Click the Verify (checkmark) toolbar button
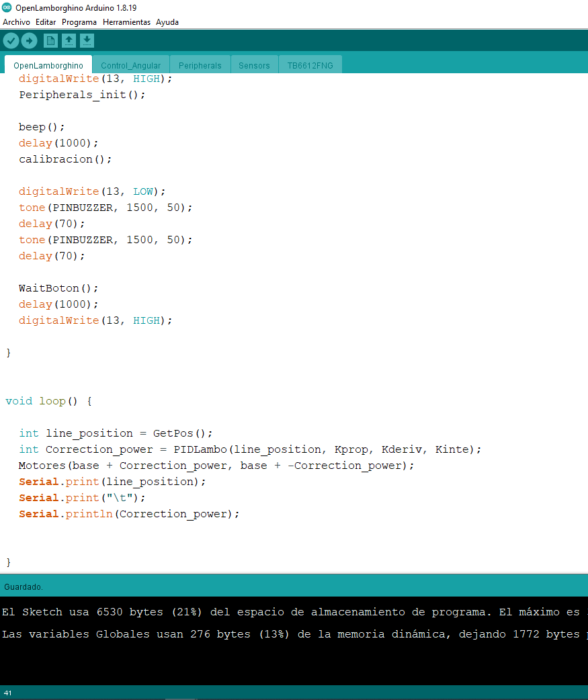Viewport: 588px width, 700px height. click(11, 41)
